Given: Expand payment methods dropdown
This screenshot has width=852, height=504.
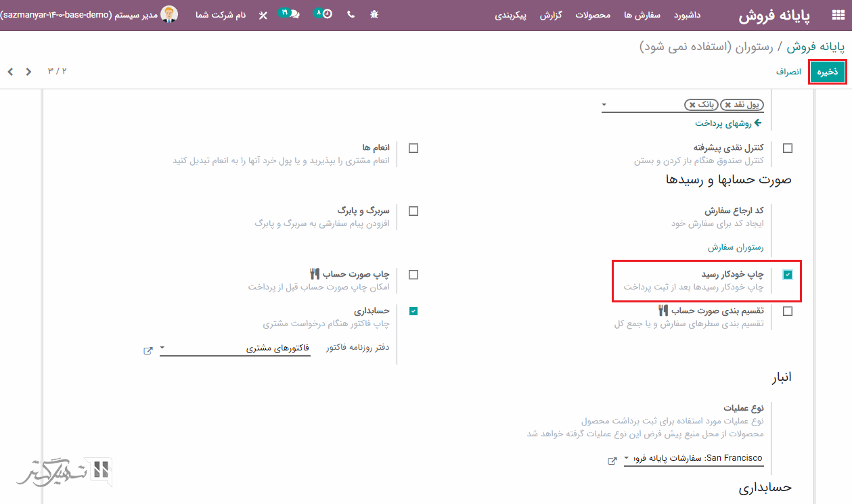Looking at the screenshot, I should pos(604,105).
